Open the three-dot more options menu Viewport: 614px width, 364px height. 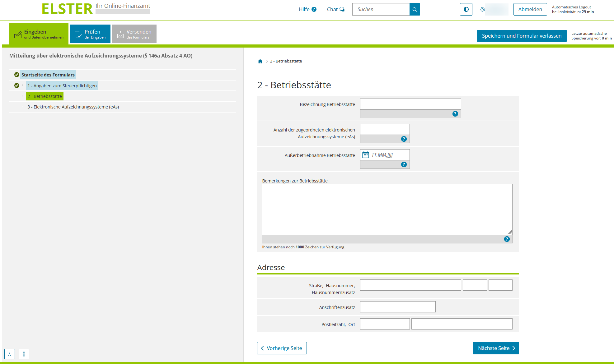(24, 354)
